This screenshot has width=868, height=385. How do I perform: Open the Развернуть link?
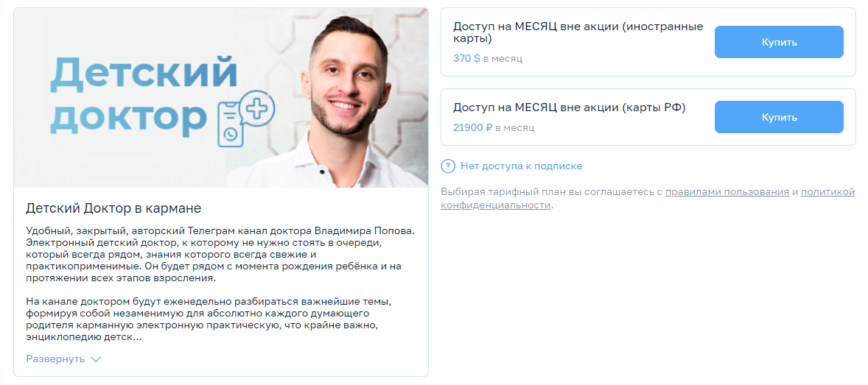point(55,359)
